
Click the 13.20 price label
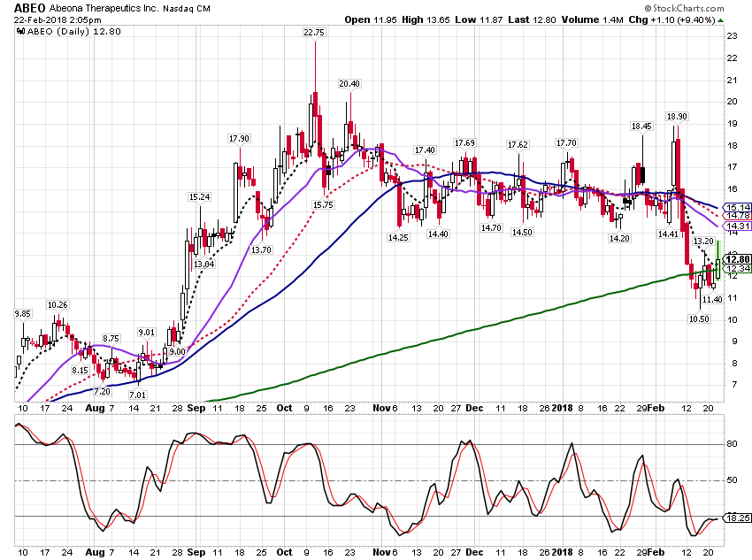pos(703,242)
